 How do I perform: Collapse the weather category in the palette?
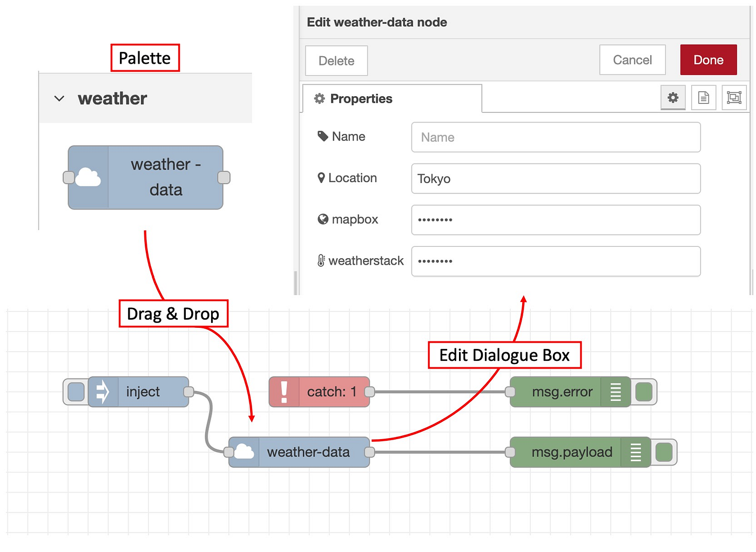point(59,98)
